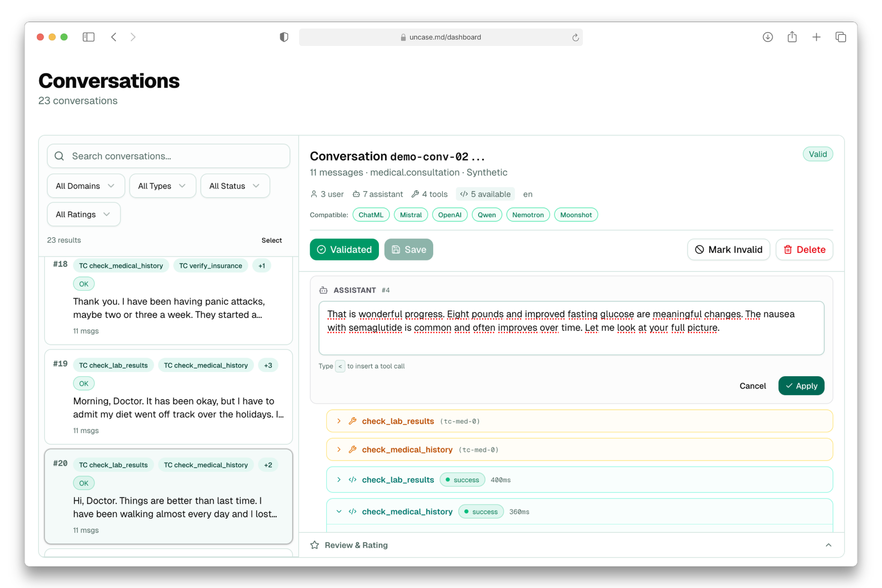Collapse the check_medical_history success result

339,512
